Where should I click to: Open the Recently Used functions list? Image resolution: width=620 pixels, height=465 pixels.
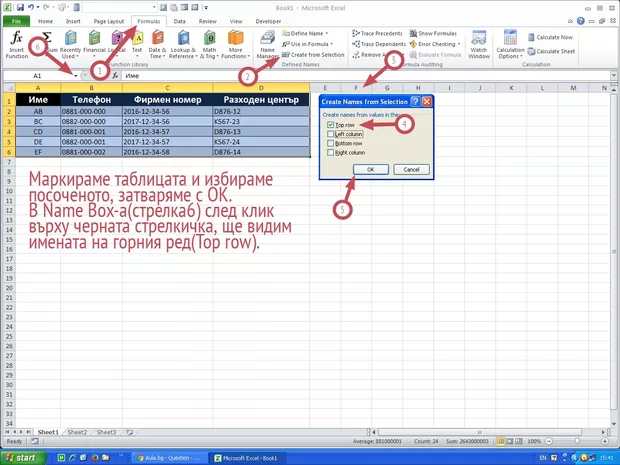click(x=70, y=44)
